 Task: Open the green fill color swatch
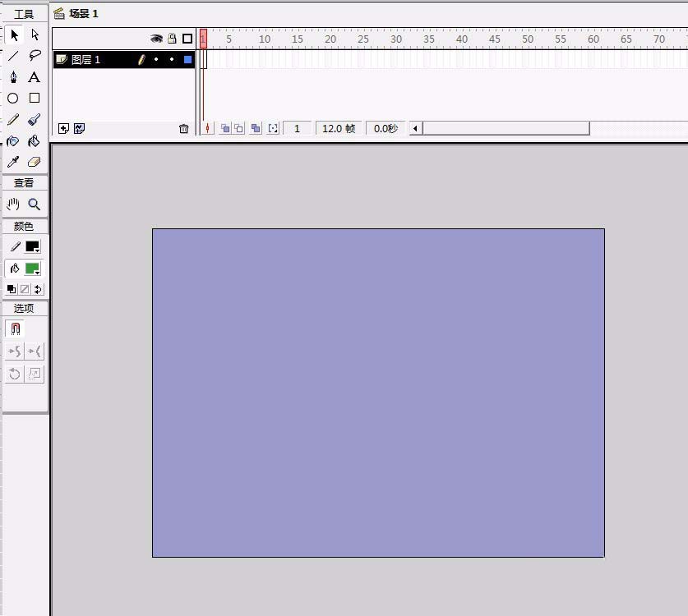click(x=33, y=269)
